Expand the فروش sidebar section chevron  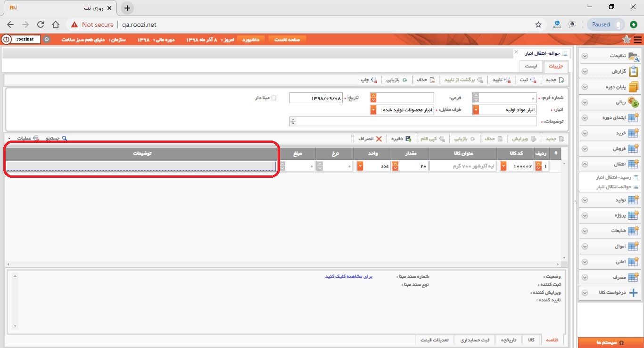click(x=585, y=149)
